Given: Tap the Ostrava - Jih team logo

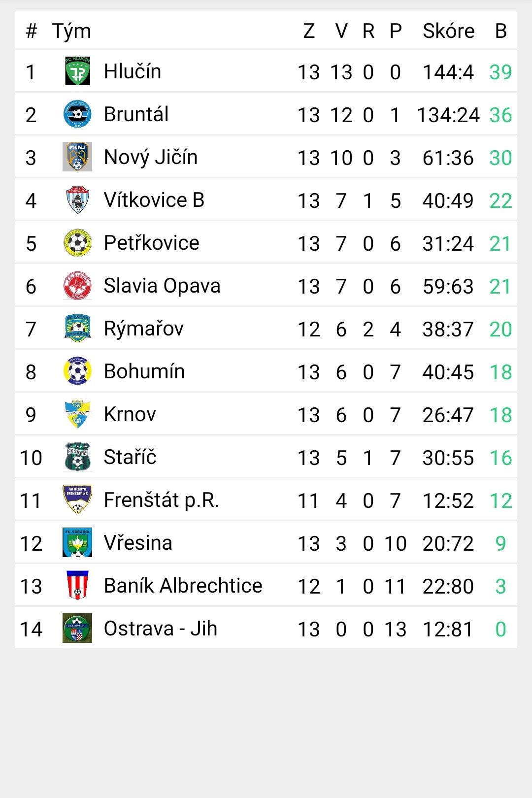Looking at the screenshot, I should pyautogui.click(x=77, y=628).
